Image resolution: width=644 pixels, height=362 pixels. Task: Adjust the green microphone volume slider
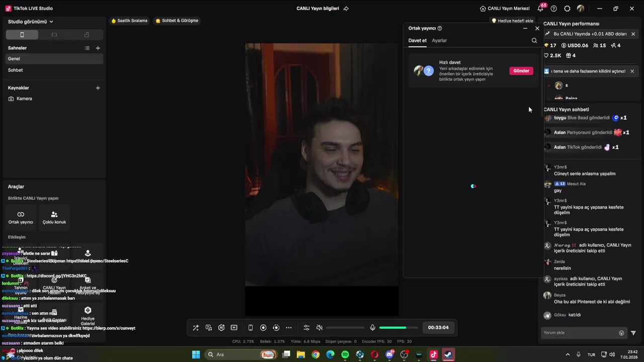click(398, 328)
